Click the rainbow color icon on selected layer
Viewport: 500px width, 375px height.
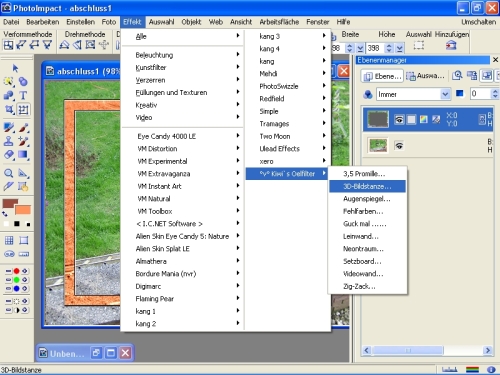coord(424,119)
